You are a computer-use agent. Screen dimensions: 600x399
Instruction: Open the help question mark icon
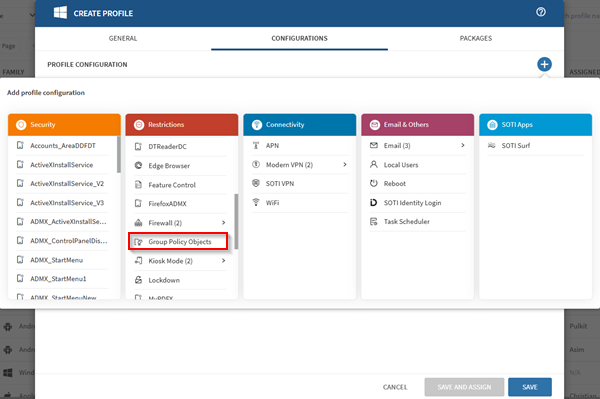541,12
